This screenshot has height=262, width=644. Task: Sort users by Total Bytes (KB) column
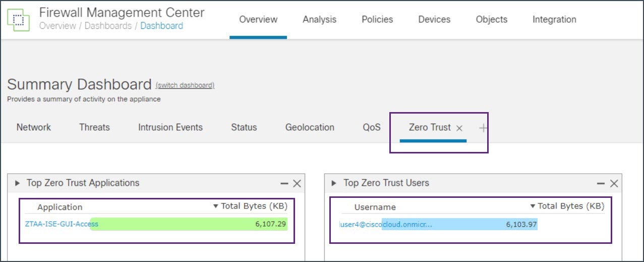click(567, 206)
